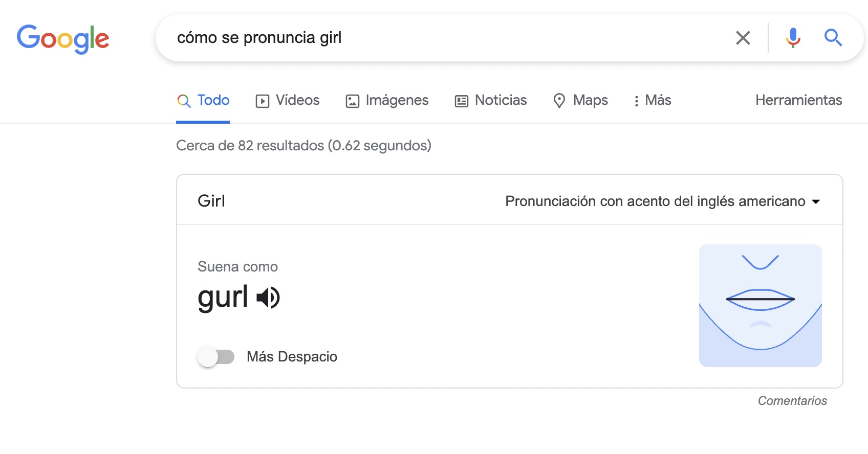Clear the search query with the X icon
Image resolution: width=868 pixels, height=454 pixels.
click(743, 37)
